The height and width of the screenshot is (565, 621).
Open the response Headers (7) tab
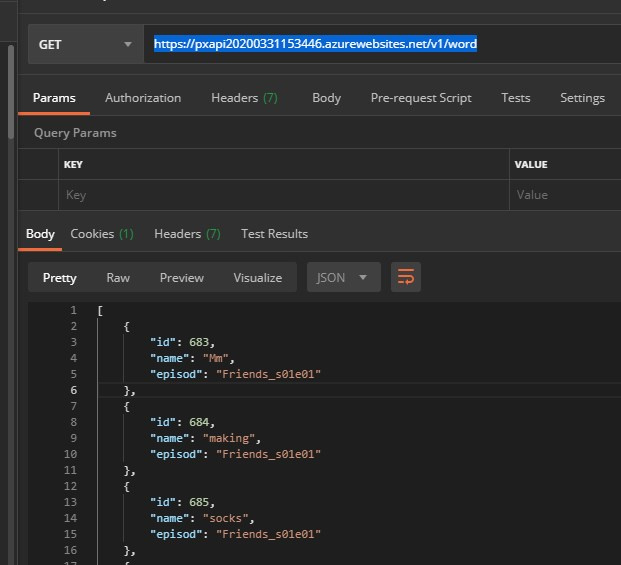pyautogui.click(x=187, y=234)
